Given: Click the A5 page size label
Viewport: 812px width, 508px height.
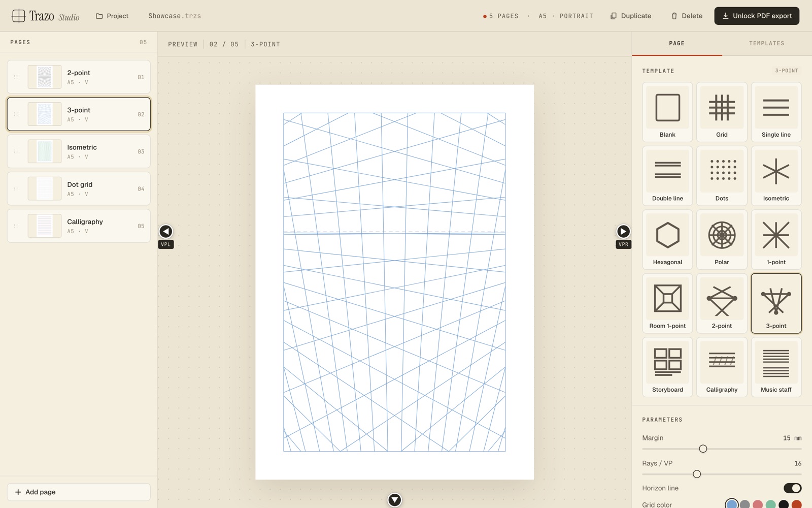Looking at the screenshot, I should 543,16.
